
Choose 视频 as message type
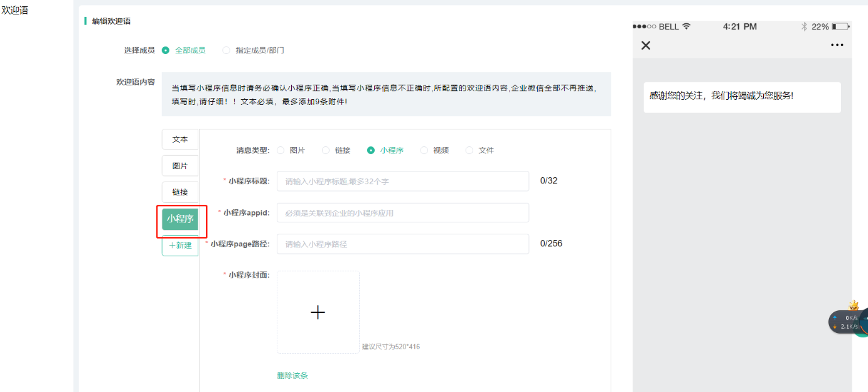[x=424, y=150]
